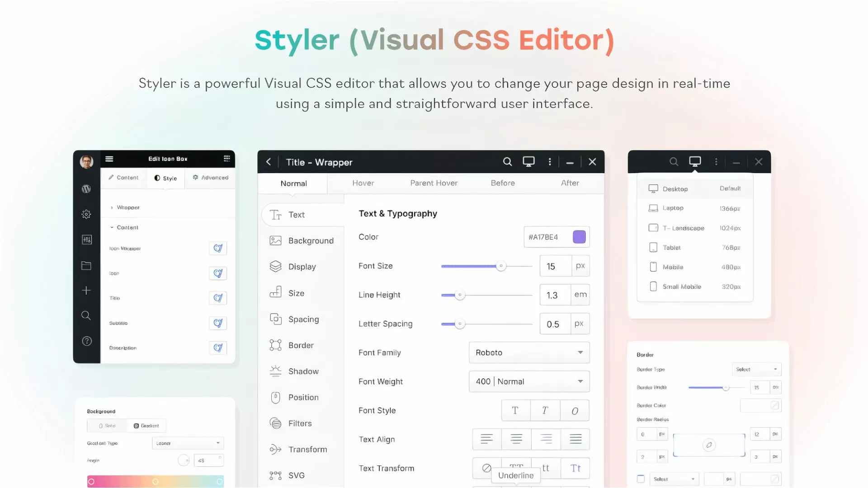Click the search icon in Title-Wrapper header

[x=507, y=162]
